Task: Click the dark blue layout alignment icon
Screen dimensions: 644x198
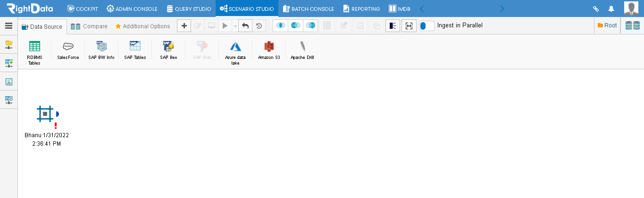Action: pos(393,26)
